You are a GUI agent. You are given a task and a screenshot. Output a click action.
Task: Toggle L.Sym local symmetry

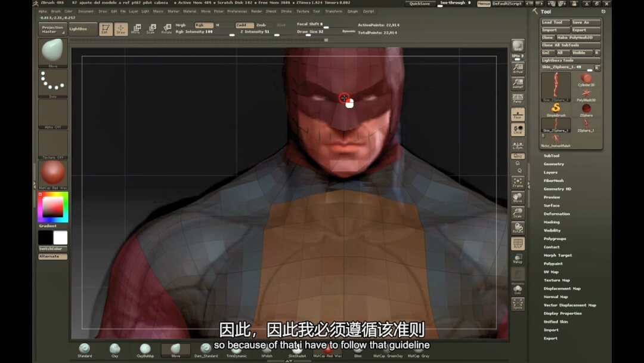pos(518,146)
